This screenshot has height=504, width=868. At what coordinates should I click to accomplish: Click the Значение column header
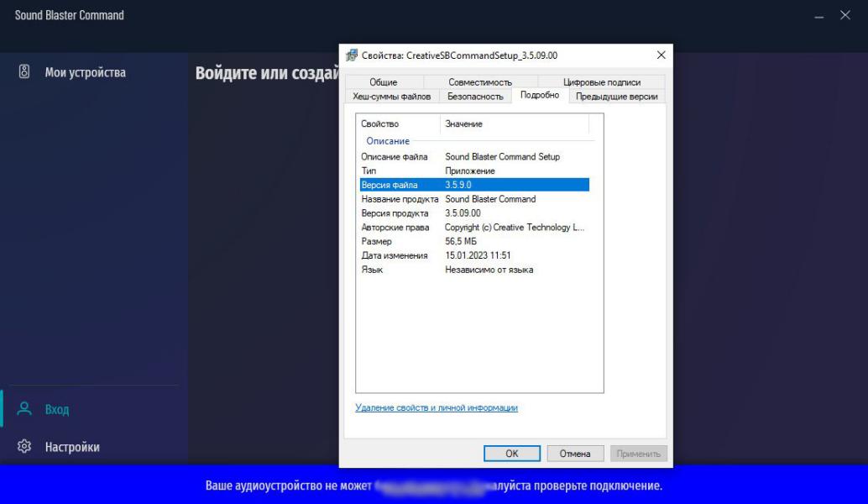point(515,124)
